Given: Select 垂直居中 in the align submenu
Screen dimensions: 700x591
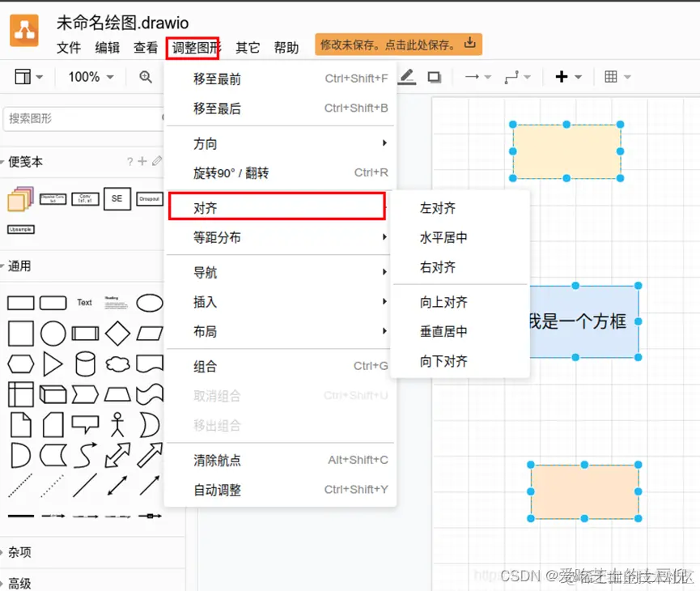Looking at the screenshot, I should [460, 331].
